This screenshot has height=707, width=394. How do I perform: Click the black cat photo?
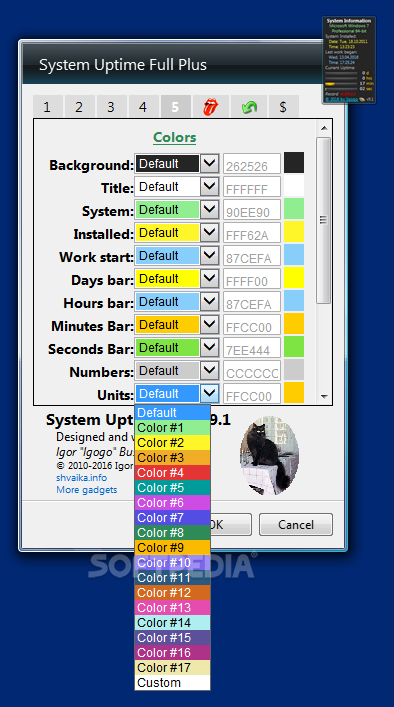(x=270, y=455)
